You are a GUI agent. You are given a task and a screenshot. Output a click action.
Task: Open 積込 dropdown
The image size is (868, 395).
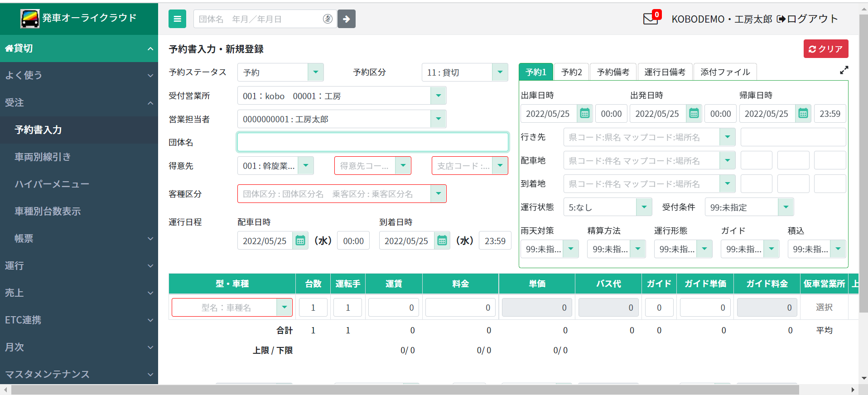[838, 249]
